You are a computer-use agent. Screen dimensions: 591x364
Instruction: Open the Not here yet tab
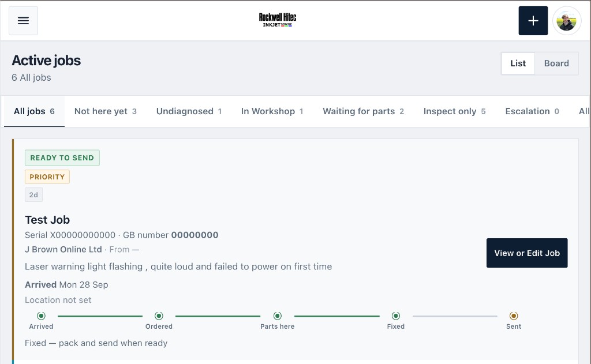pyautogui.click(x=106, y=111)
